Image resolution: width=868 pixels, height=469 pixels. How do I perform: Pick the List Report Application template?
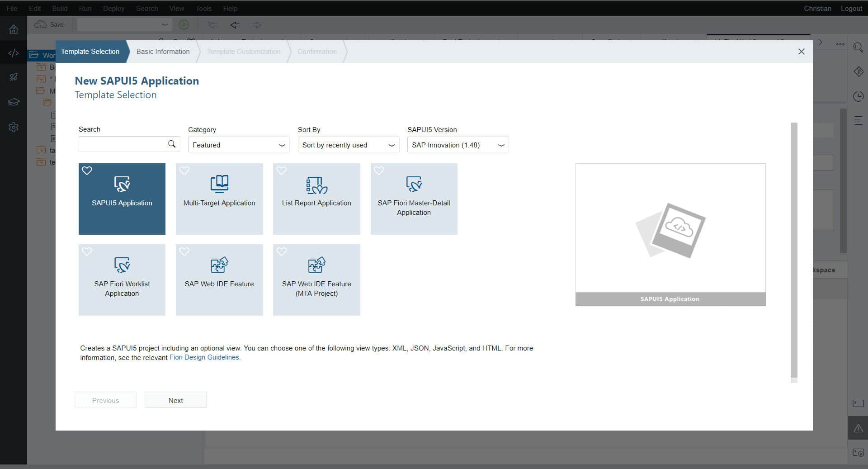click(316, 199)
